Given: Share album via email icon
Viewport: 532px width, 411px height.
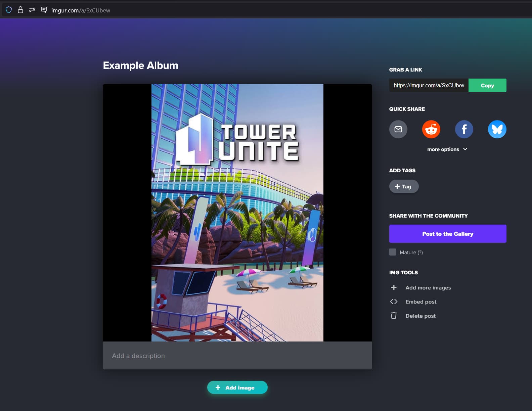Looking at the screenshot, I should click(398, 129).
